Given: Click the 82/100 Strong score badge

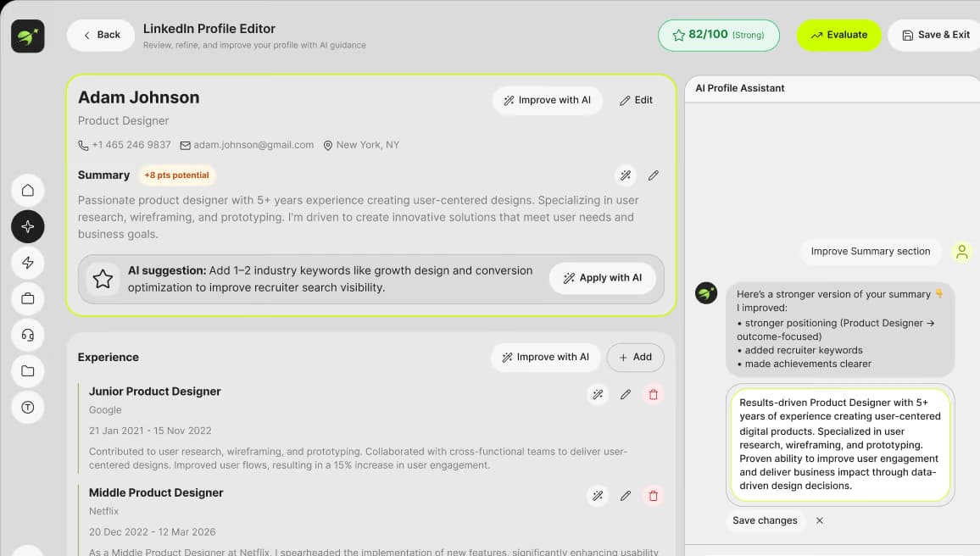Looking at the screenshot, I should pos(719,35).
